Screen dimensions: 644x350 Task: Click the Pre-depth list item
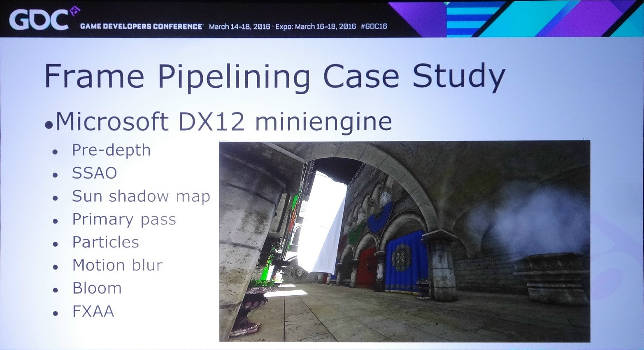point(111,150)
